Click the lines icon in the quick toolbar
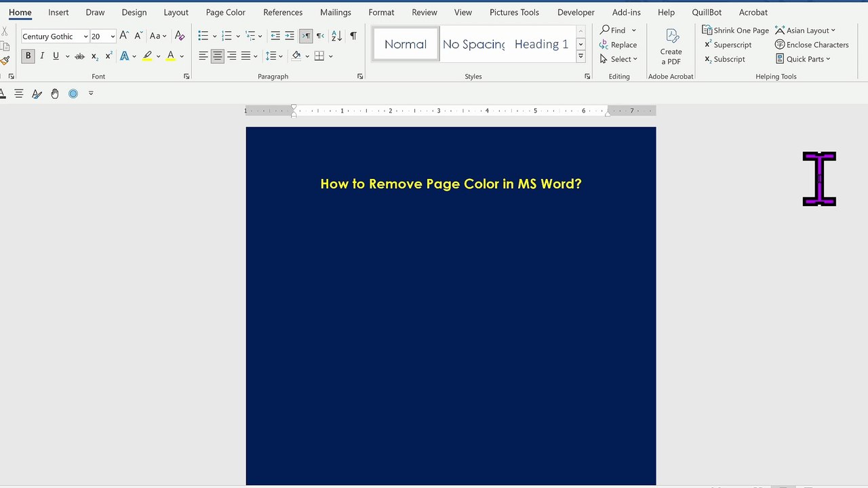The image size is (868, 488). [19, 94]
